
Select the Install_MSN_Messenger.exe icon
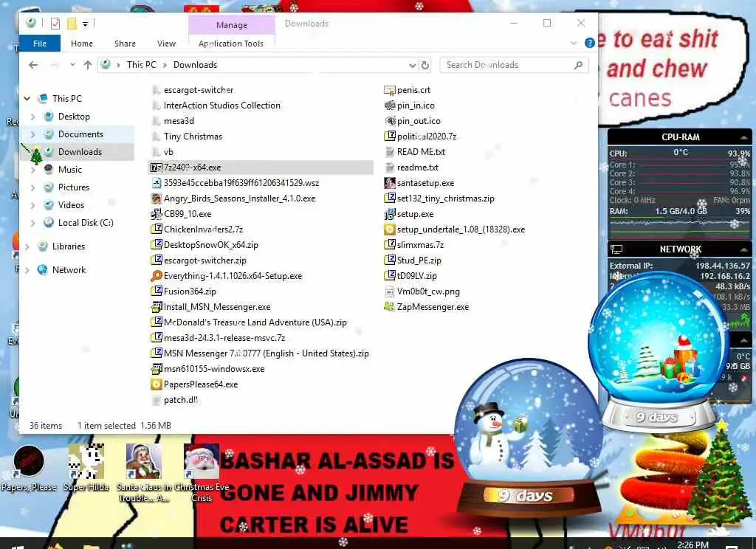[x=157, y=306]
